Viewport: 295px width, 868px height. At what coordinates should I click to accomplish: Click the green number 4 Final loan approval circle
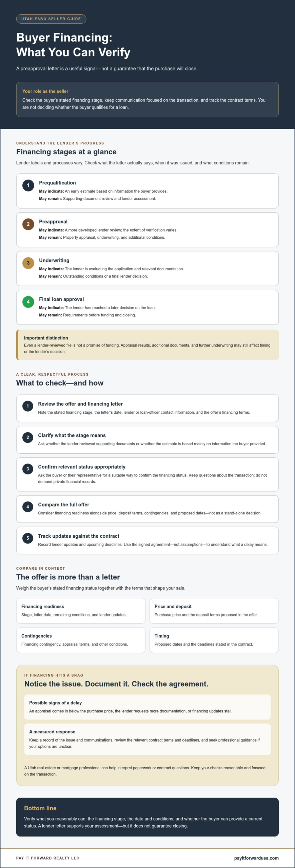click(28, 302)
